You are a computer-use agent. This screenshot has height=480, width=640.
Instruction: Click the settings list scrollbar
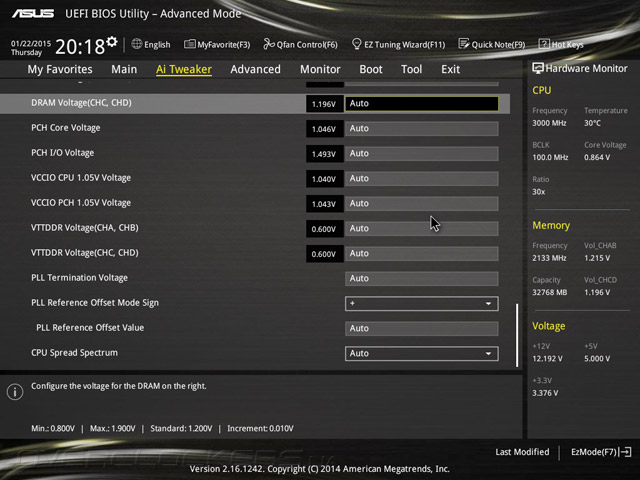pos(517,335)
